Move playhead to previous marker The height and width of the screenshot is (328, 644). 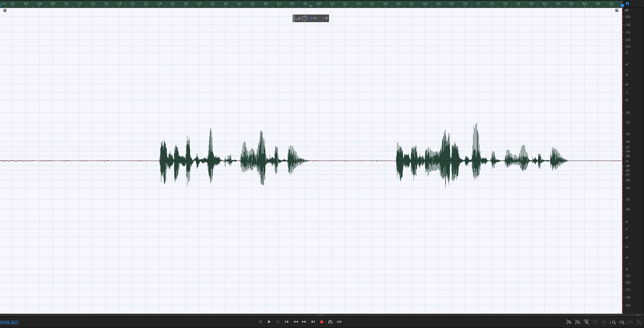tap(287, 322)
